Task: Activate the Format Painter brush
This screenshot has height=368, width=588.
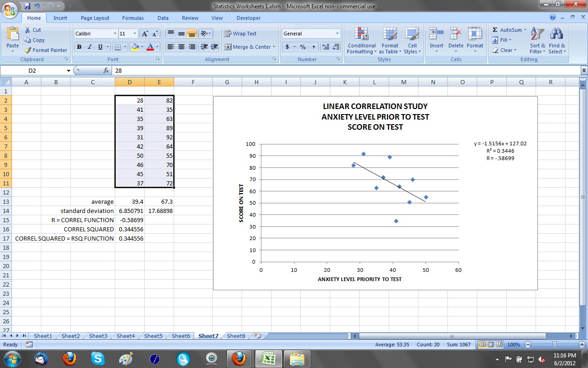Action: pos(27,50)
